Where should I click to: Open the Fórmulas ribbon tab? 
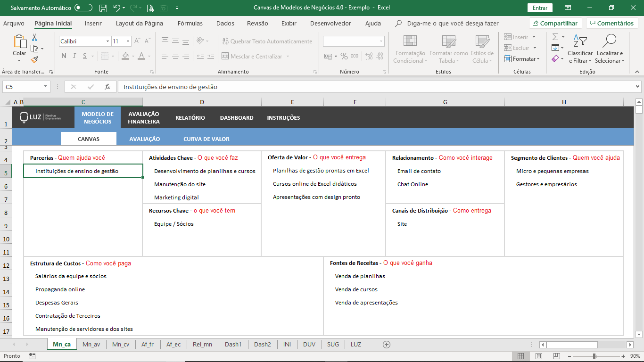pyautogui.click(x=190, y=23)
